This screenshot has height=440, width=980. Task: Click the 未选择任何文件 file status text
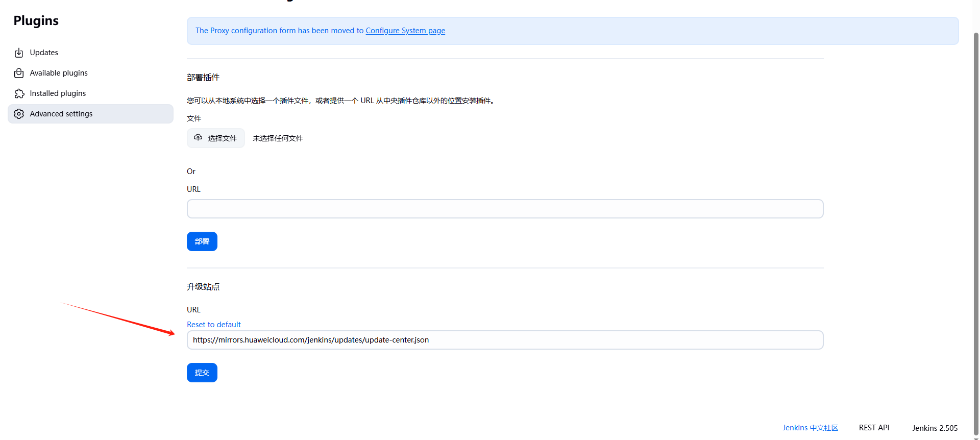[278, 138]
